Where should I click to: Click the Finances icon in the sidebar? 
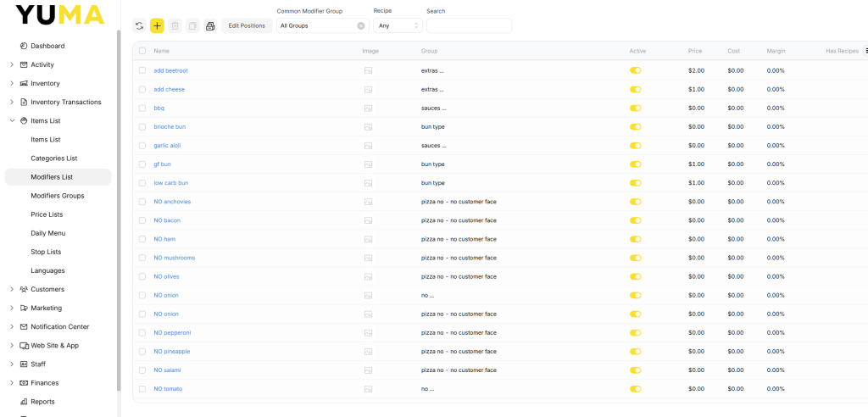(x=23, y=382)
